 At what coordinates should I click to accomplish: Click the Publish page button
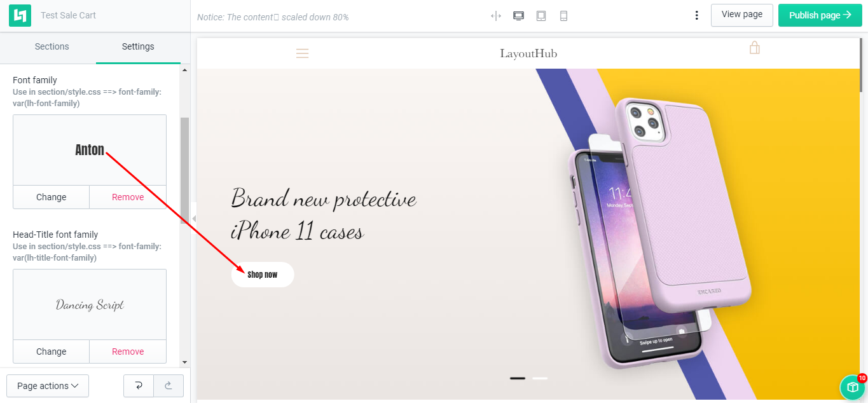(x=820, y=15)
